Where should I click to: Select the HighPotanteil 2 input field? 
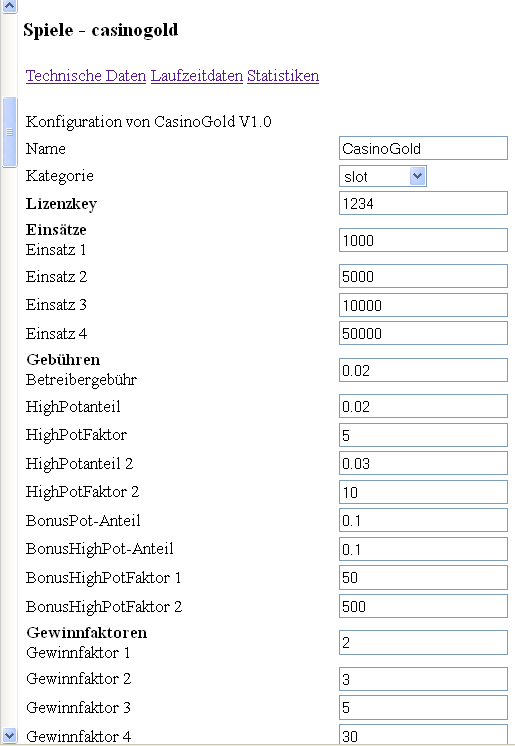[423, 463]
